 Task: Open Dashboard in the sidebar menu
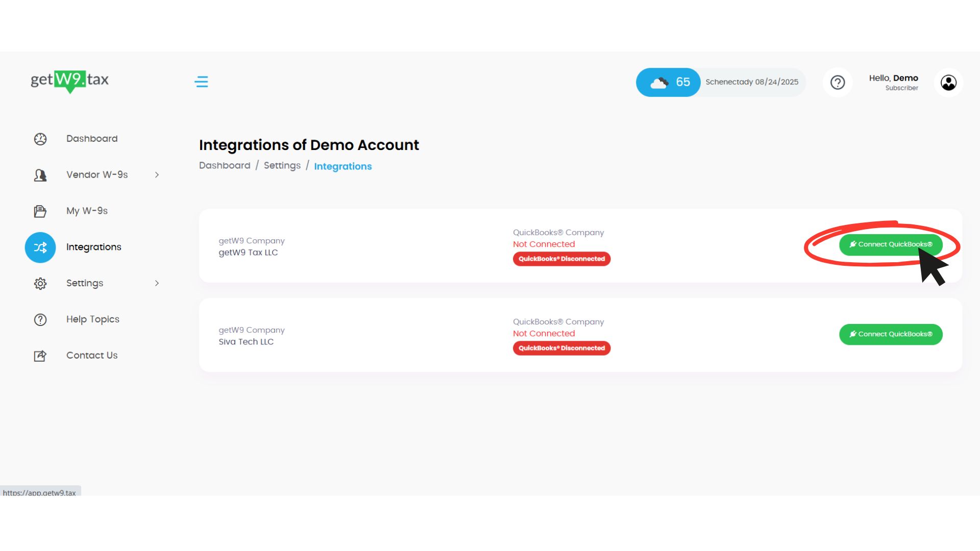[x=92, y=139]
